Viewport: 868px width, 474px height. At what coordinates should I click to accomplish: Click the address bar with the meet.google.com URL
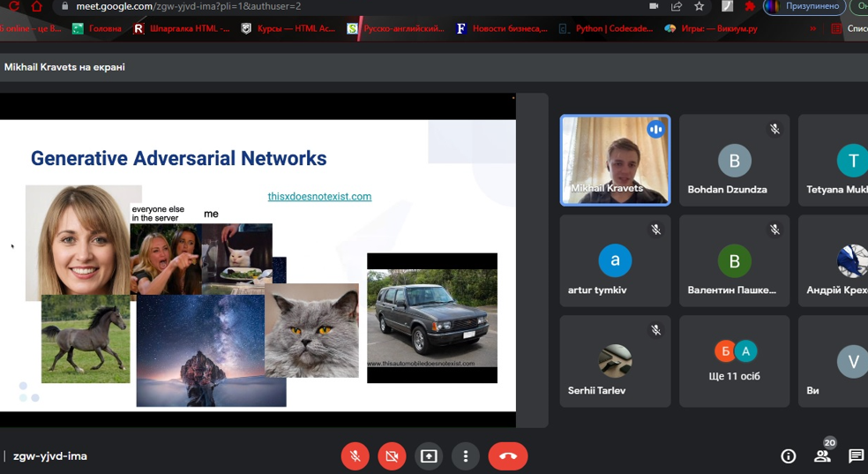(x=353, y=6)
